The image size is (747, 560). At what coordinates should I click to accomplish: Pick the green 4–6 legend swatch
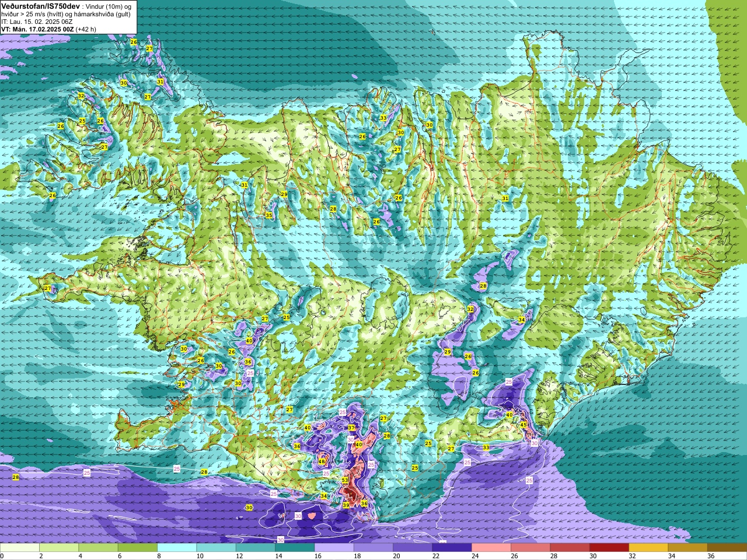[x=98, y=548]
